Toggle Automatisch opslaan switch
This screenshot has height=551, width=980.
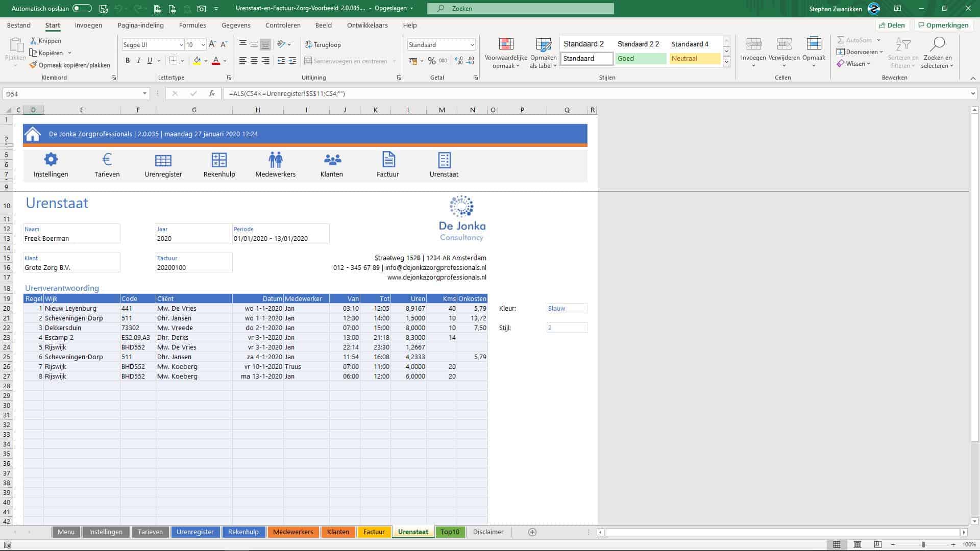click(82, 9)
